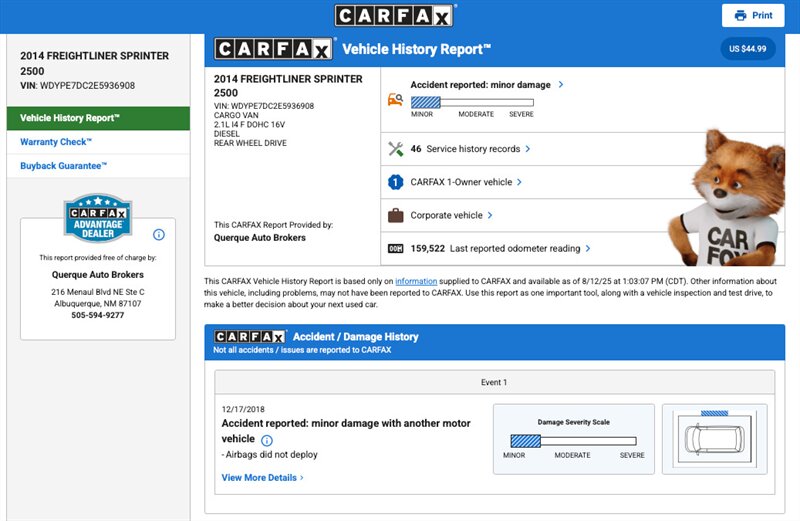Expand Last reported odometer reading chevron

pos(588,249)
